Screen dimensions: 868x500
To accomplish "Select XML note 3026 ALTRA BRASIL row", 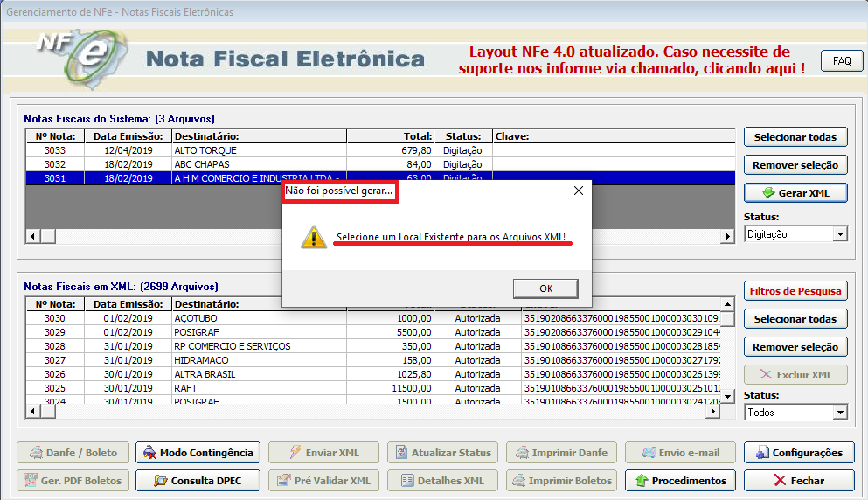I will point(373,374).
